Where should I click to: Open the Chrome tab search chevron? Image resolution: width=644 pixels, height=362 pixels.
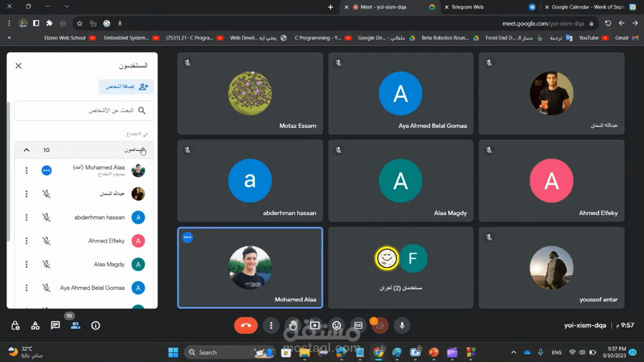click(67, 6)
